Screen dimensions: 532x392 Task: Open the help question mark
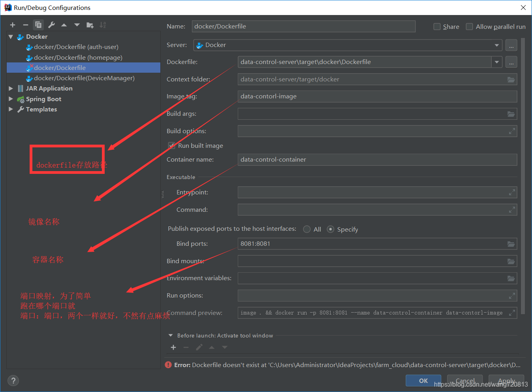(13, 381)
